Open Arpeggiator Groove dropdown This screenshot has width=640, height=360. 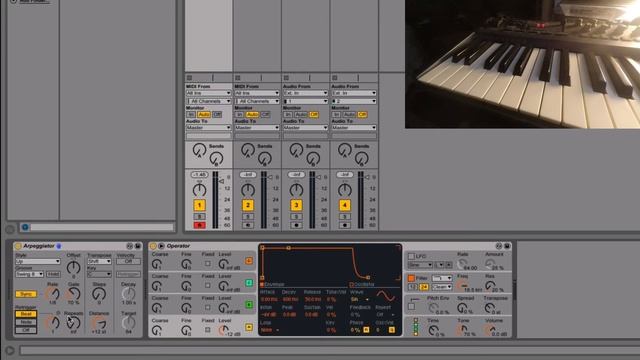pyautogui.click(x=29, y=274)
